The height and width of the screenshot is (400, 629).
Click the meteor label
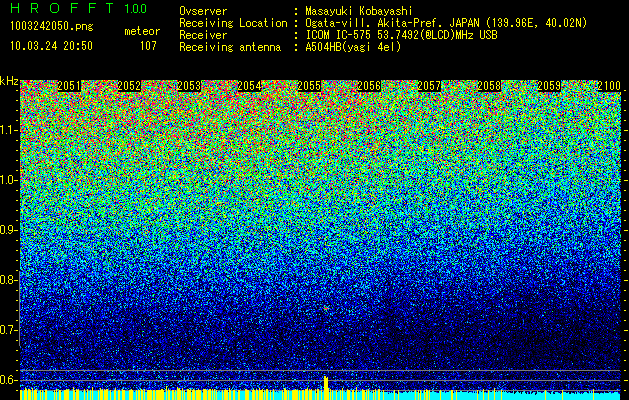[142, 31]
